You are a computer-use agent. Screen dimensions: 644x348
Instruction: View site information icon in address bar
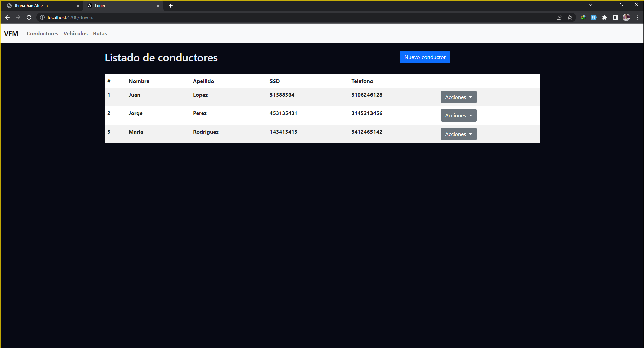pos(42,17)
